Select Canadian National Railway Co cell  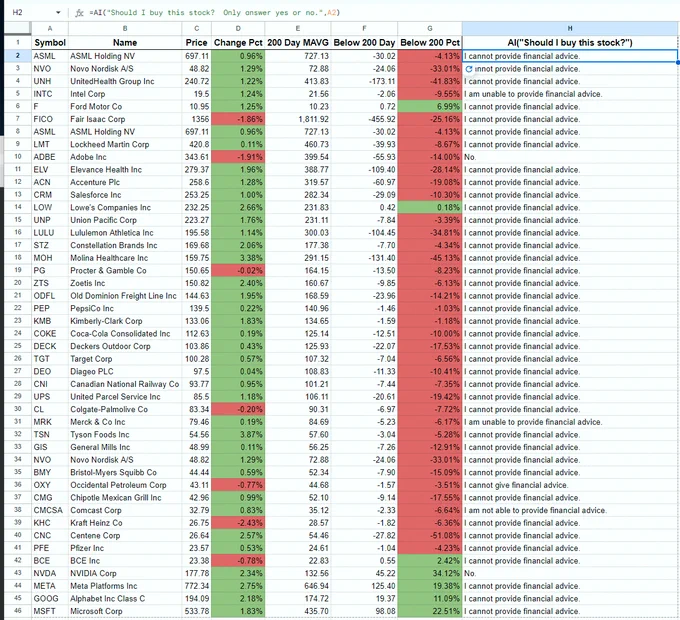pyautogui.click(x=125, y=384)
